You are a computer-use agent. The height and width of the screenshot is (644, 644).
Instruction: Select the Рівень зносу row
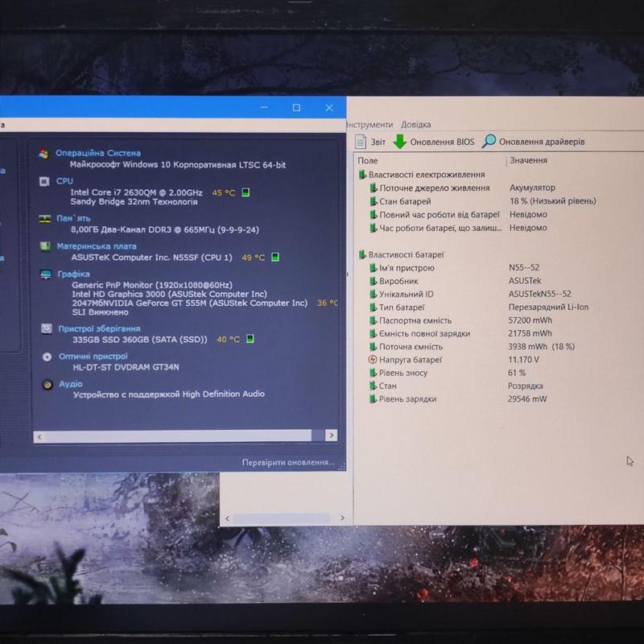(403, 373)
